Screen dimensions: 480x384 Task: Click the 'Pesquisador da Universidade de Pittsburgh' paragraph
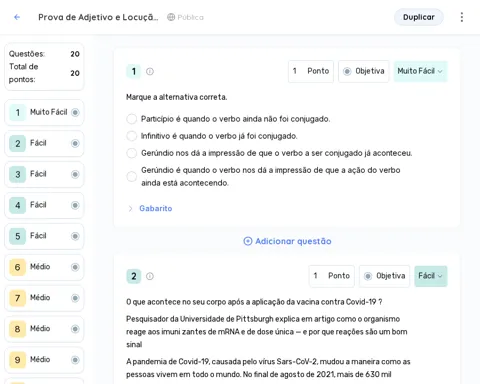(x=267, y=332)
